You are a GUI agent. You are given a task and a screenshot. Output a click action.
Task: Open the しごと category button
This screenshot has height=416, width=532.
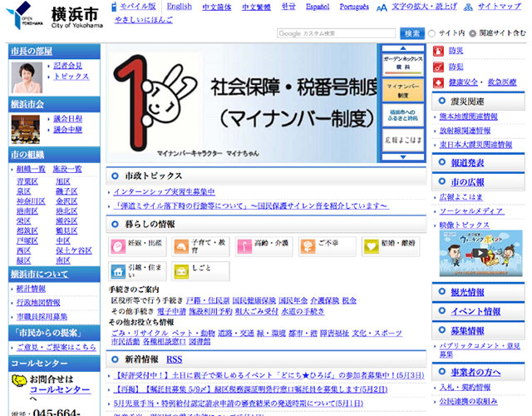200,271
